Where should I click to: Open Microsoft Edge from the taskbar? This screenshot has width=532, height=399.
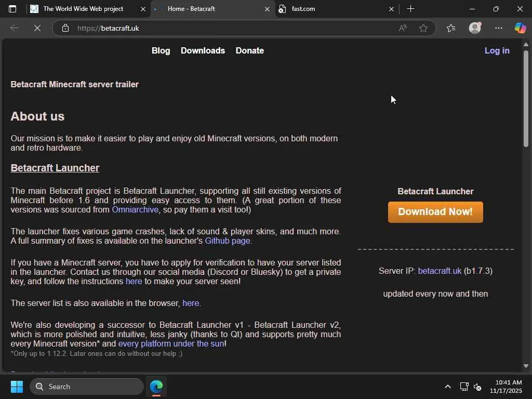(156, 387)
